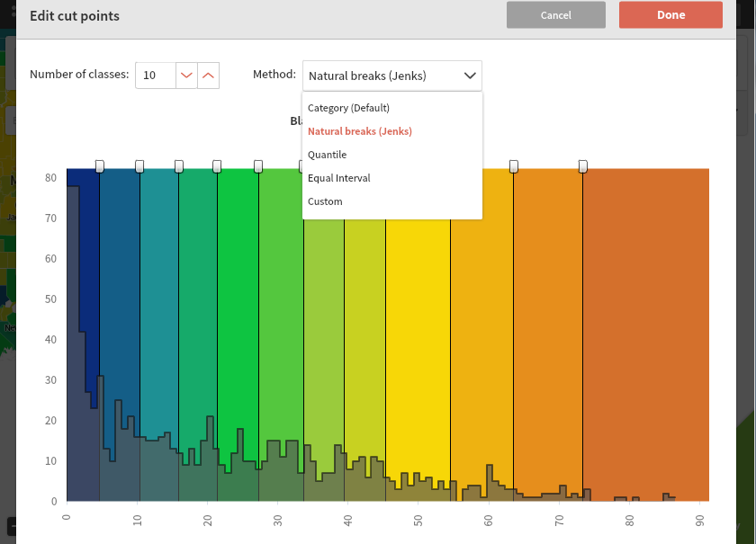
Task: Click the Done button
Action: click(670, 15)
